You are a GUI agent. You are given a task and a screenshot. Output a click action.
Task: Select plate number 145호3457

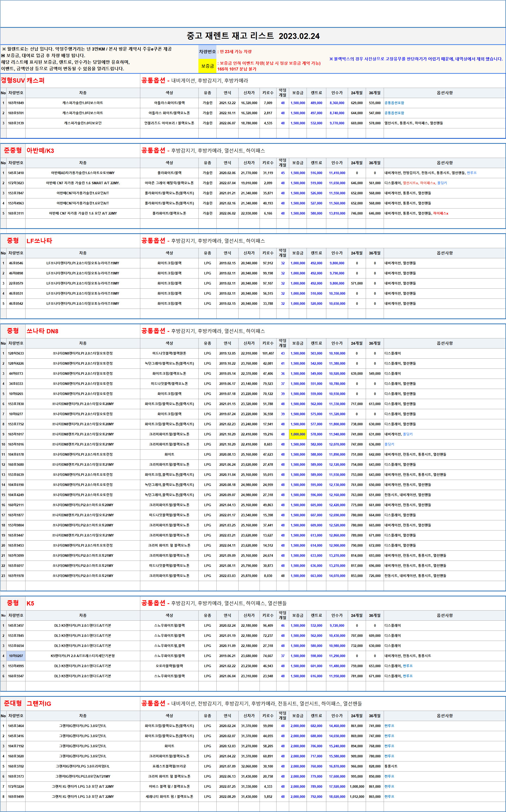(x=16, y=625)
